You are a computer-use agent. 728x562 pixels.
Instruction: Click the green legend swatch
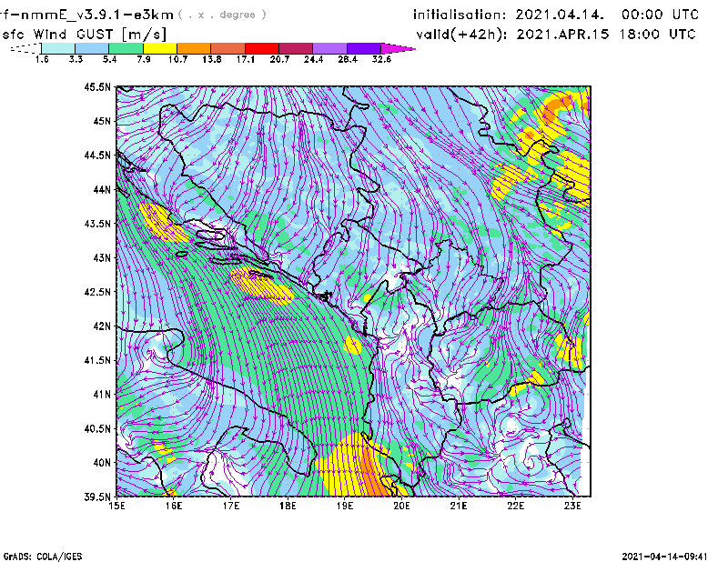[x=126, y=48]
